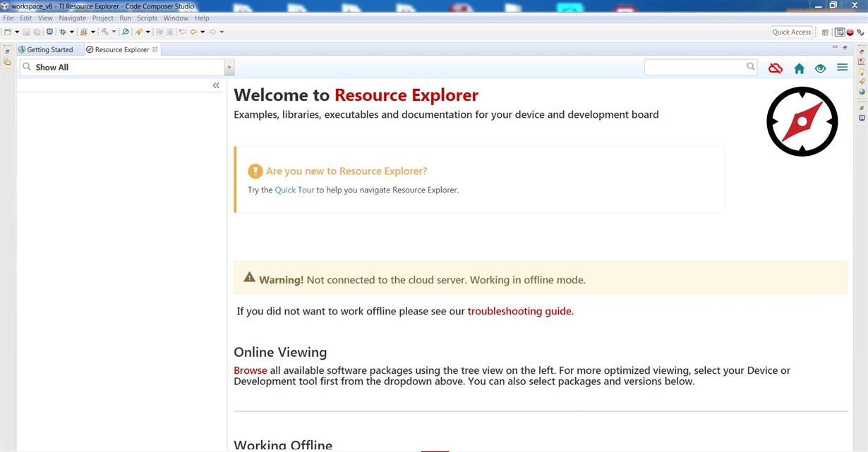Image resolution: width=868 pixels, height=452 pixels.
Task: Open the hamburger menu icon
Action: pos(842,68)
